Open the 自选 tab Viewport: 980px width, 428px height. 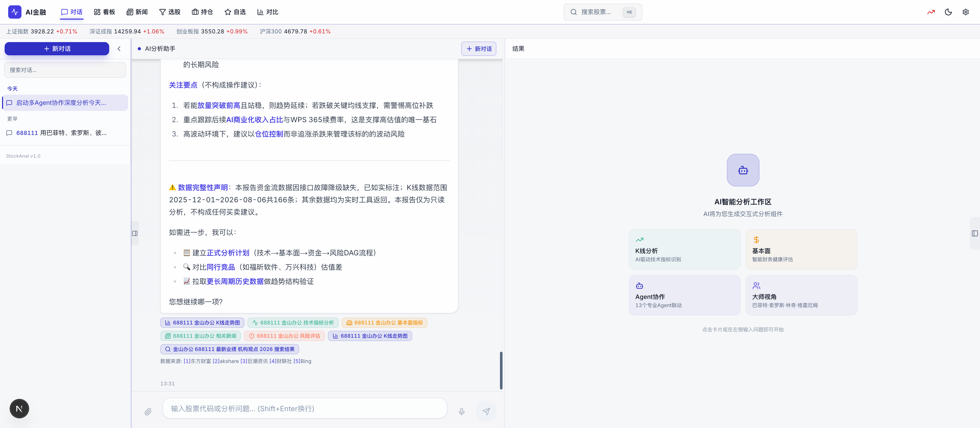tap(235, 12)
